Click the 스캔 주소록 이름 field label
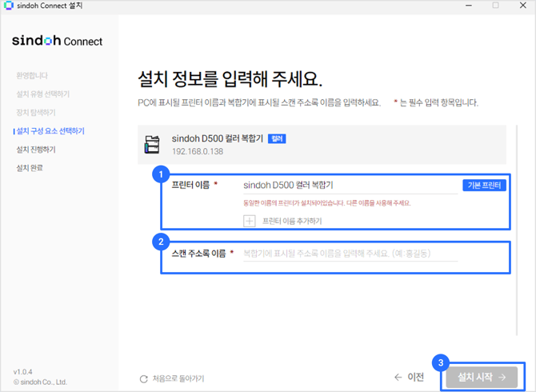 (199, 254)
